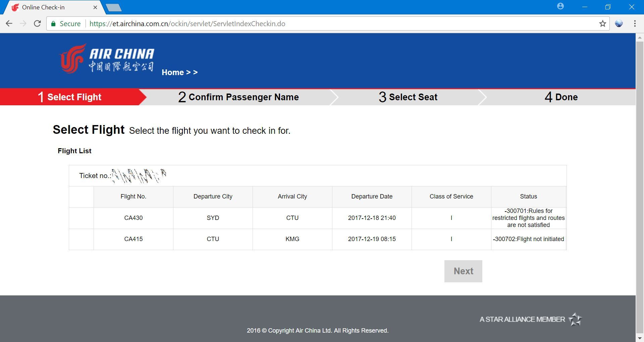Click the Home breadcrumb link
This screenshot has width=644, height=342.
(173, 72)
